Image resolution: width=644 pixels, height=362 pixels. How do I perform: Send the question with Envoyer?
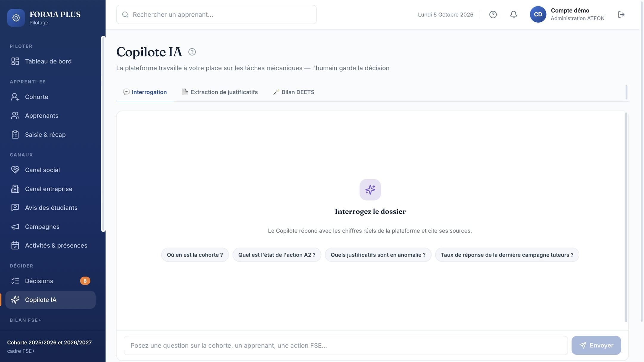coord(596,345)
